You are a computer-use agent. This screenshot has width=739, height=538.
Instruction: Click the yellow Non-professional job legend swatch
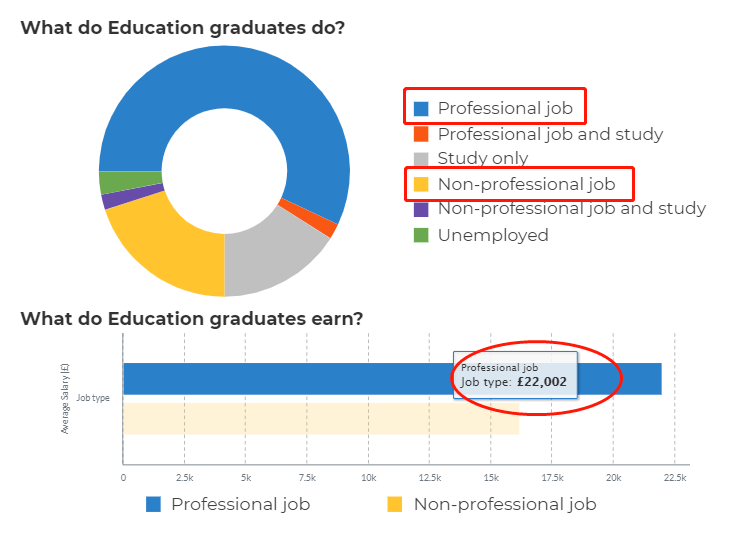tap(421, 184)
